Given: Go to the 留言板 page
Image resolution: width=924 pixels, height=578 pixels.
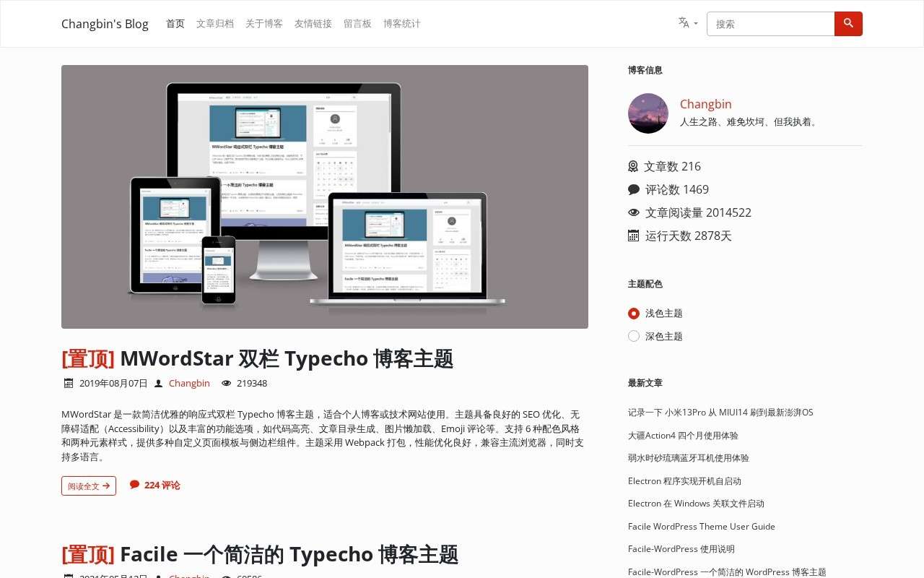Looking at the screenshot, I should click(357, 24).
